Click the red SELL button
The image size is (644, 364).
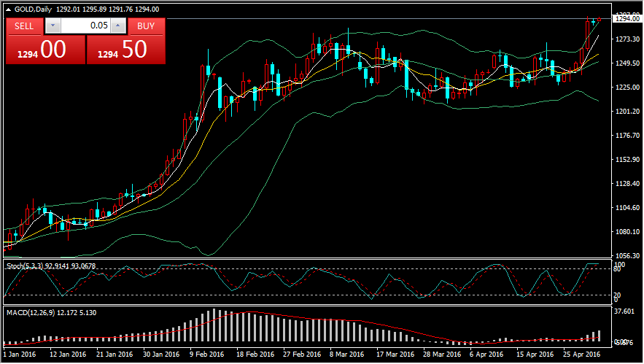pyautogui.click(x=24, y=26)
